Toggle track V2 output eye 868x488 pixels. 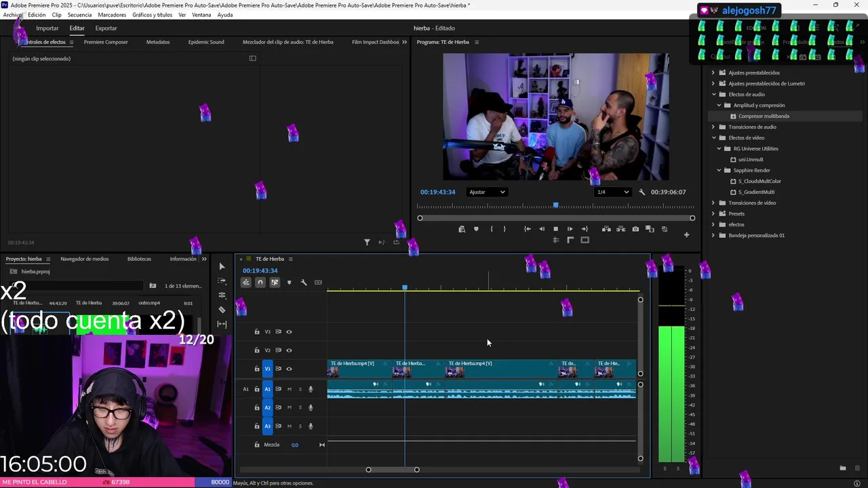pos(289,350)
